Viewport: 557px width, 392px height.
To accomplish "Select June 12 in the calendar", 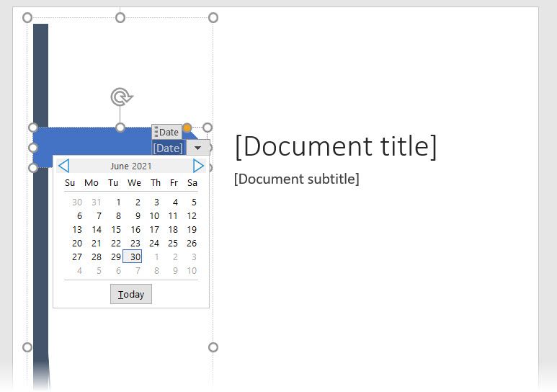I will coord(192,216).
